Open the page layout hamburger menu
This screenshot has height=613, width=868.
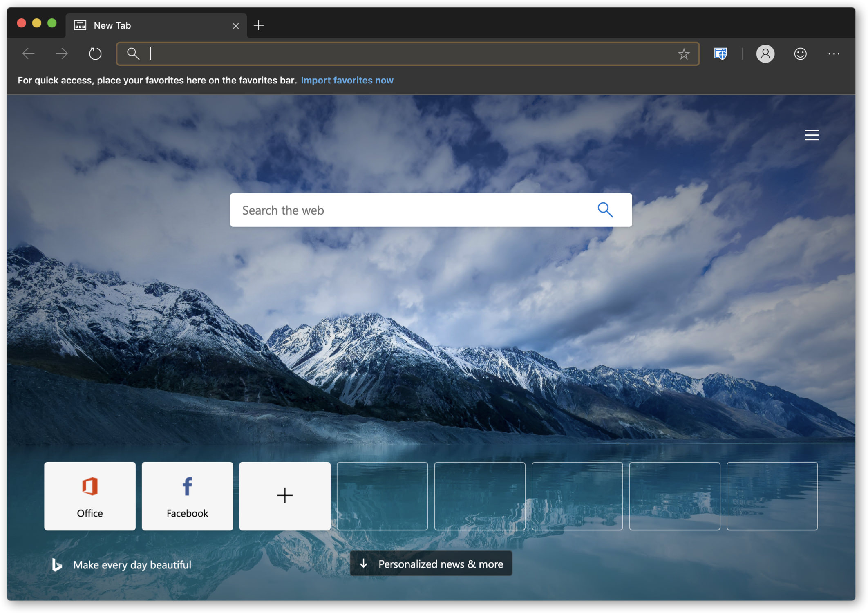pyautogui.click(x=812, y=135)
